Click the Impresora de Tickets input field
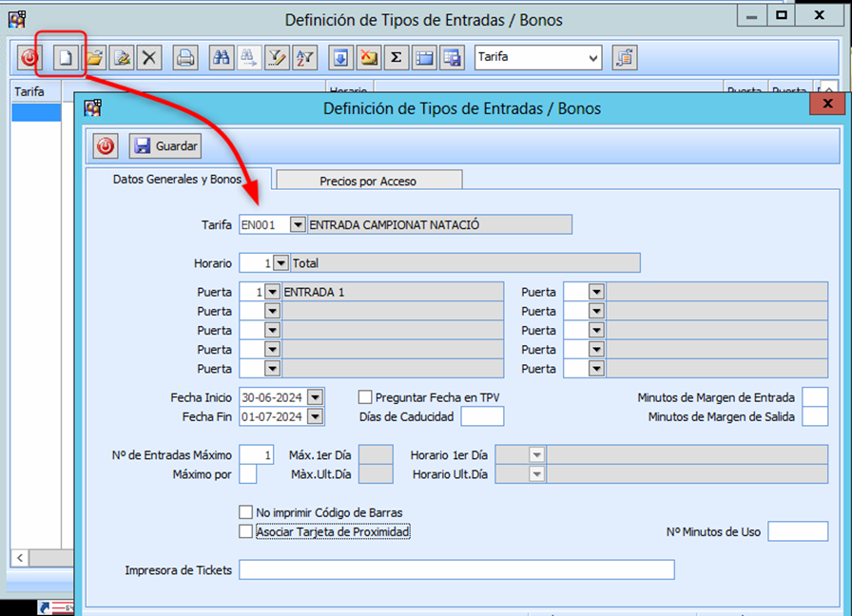The image size is (852, 616). [456, 569]
